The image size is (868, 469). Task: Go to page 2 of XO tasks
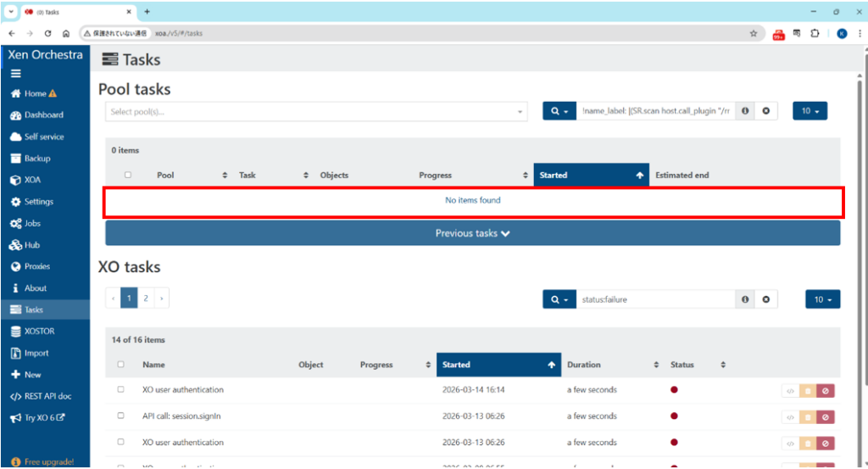(x=146, y=299)
